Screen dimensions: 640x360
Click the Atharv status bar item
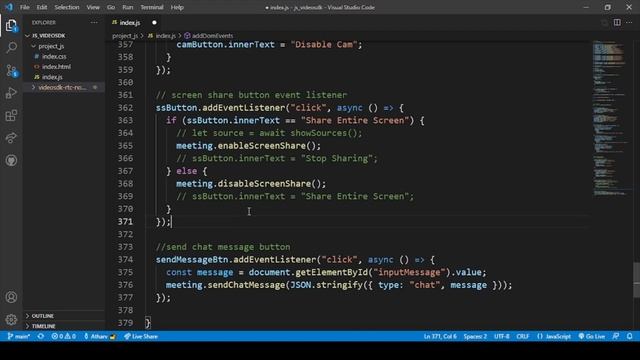click(x=100, y=336)
